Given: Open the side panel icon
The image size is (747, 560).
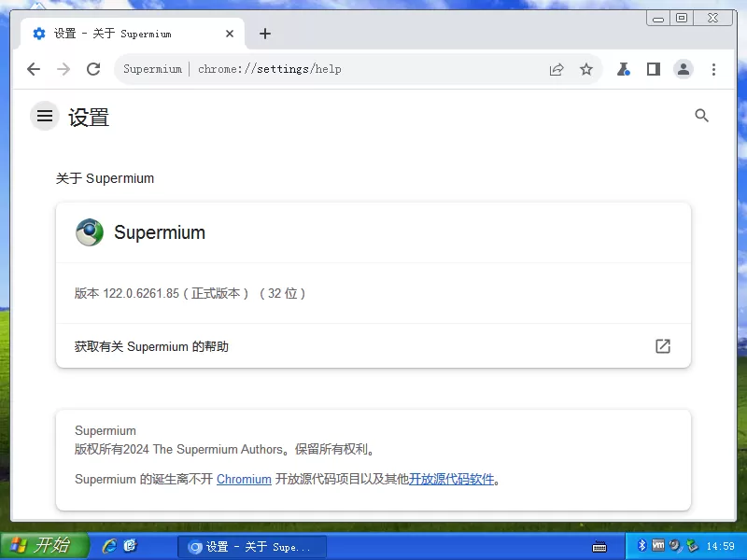Looking at the screenshot, I should (653, 69).
